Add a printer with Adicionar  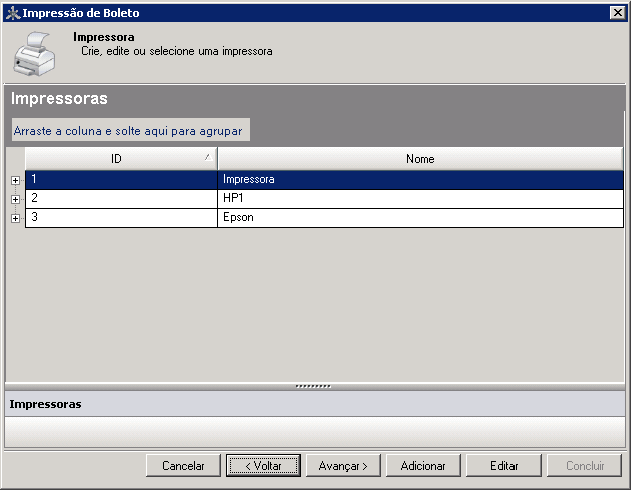point(423,465)
